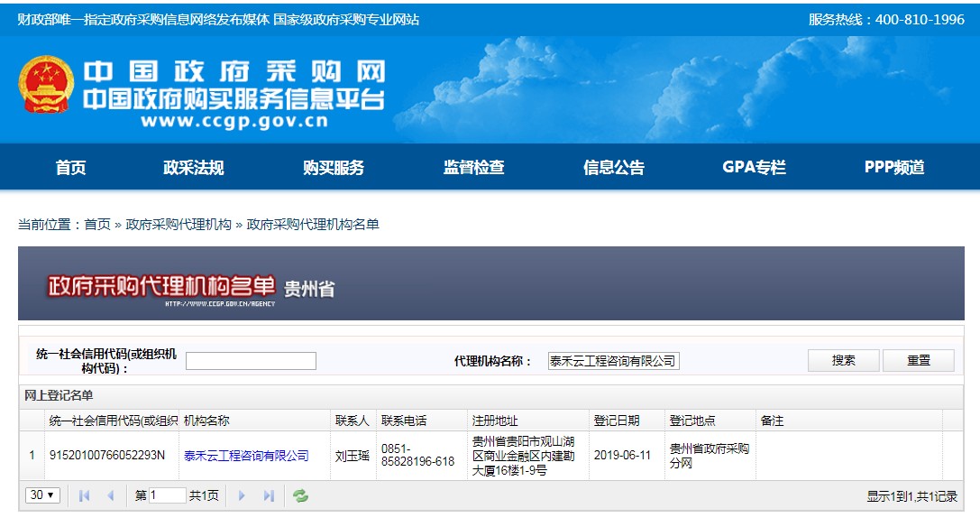The height and width of the screenshot is (527, 980).
Task: Follow breadcrumb link 首页
Action: 97,224
